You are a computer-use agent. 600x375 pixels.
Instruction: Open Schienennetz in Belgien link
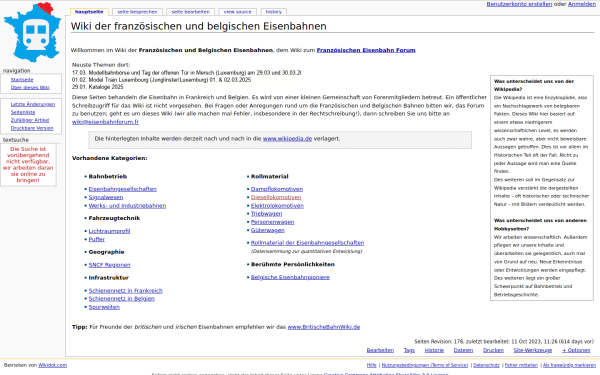(121, 299)
